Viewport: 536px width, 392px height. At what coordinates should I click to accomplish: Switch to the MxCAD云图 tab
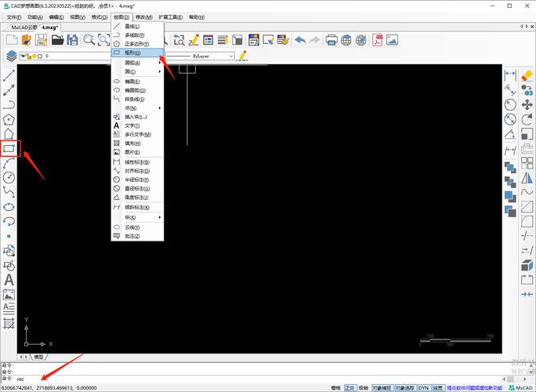pos(20,27)
